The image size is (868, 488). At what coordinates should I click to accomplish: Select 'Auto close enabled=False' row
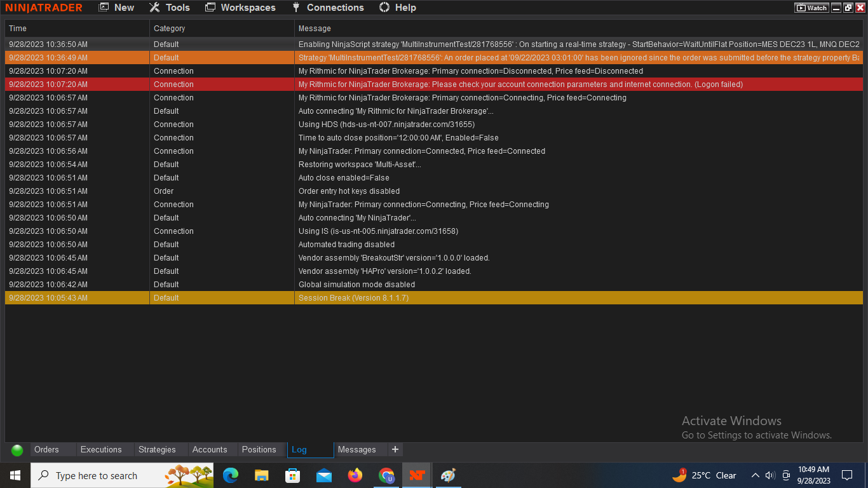click(x=434, y=178)
